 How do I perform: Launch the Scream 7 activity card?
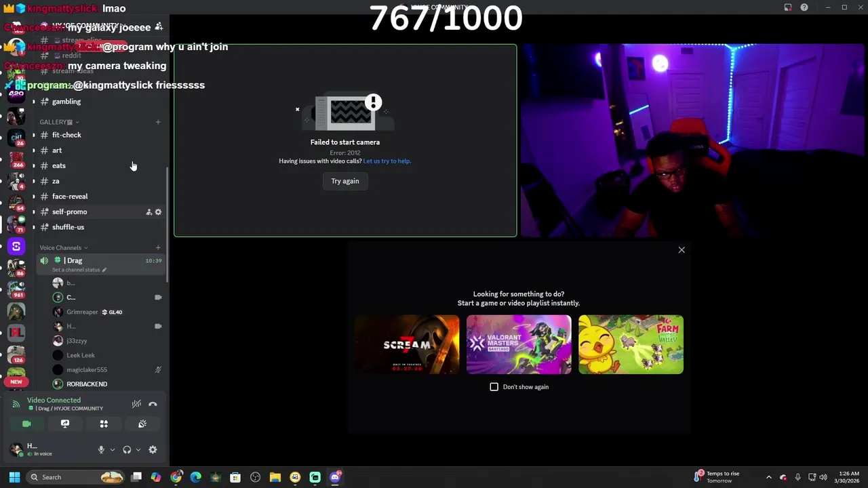407,344
